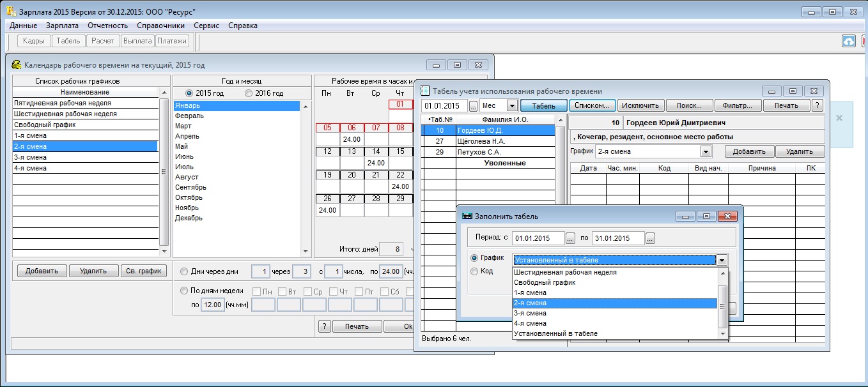868x387 pixels.
Task: Enable Дни через дни radio option
Action: (185, 271)
